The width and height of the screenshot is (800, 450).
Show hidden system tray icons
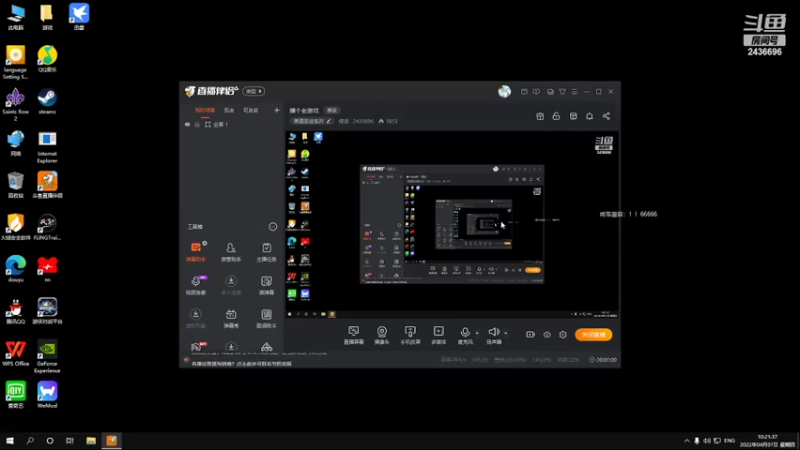687,441
